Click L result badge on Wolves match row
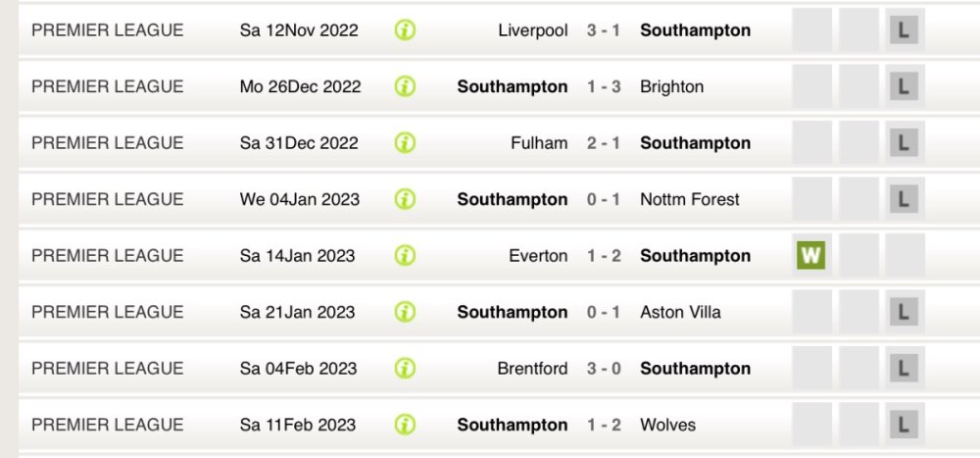 click(903, 425)
